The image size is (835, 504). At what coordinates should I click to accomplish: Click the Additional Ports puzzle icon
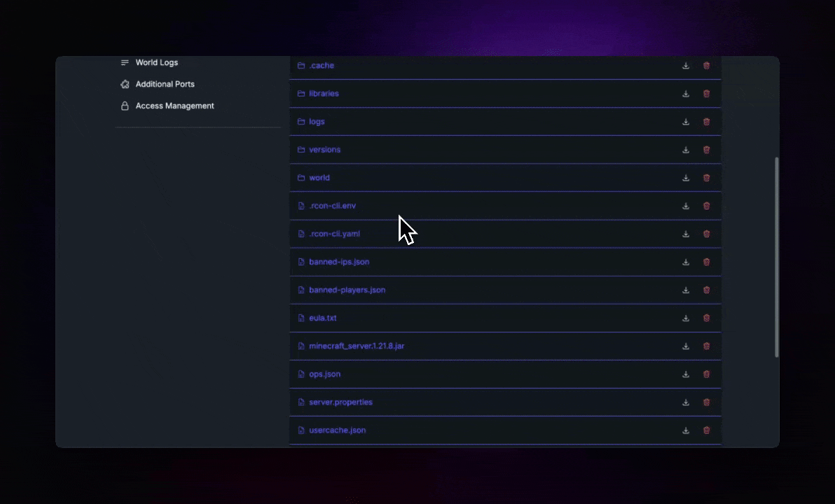(125, 84)
